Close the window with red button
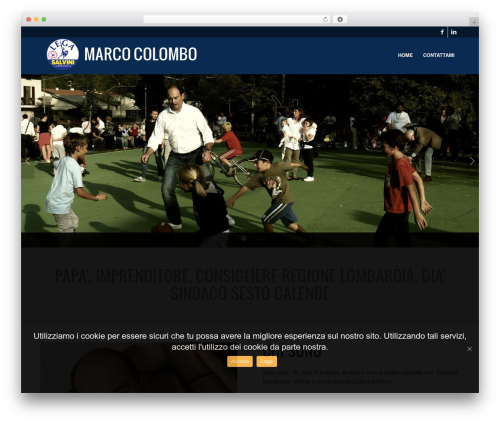Viewport: 500px width, 423px height. tap(29, 20)
